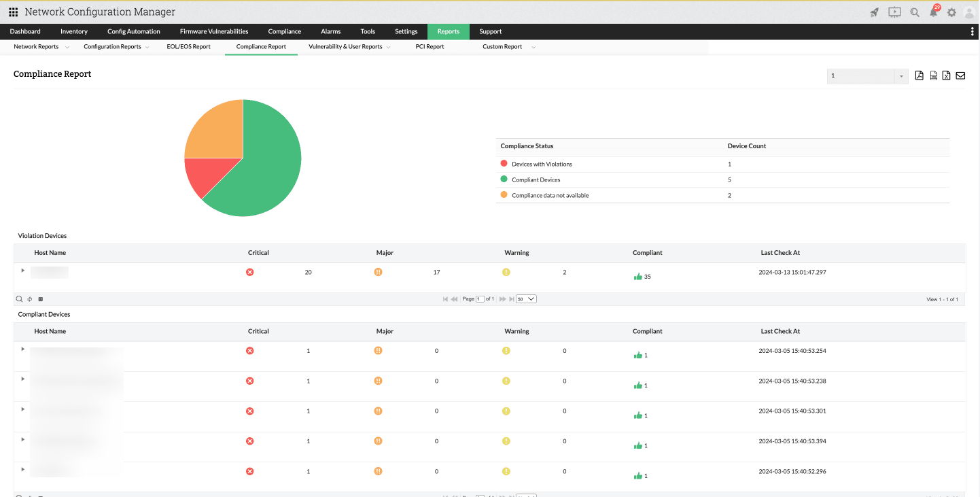Open the EOL/EOS Report link
The image size is (980, 497).
188,47
